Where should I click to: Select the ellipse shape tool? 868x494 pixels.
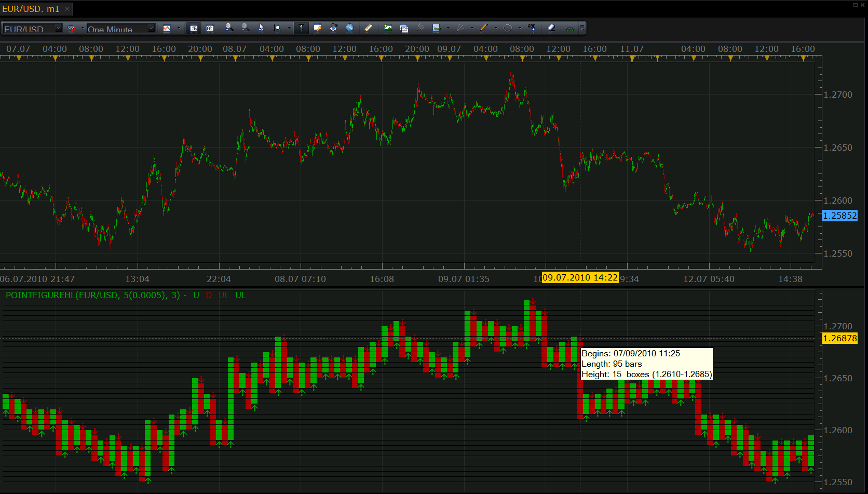click(x=508, y=28)
